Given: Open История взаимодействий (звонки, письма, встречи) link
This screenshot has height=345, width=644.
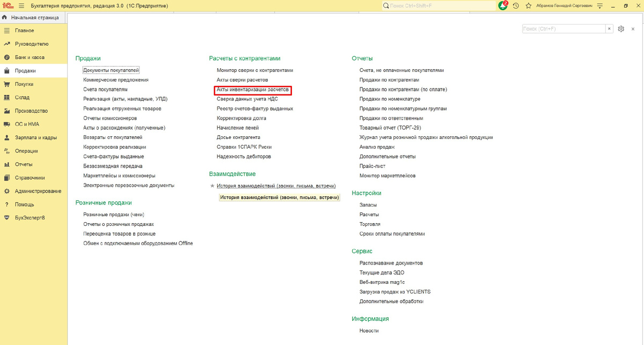Looking at the screenshot, I should (x=276, y=186).
